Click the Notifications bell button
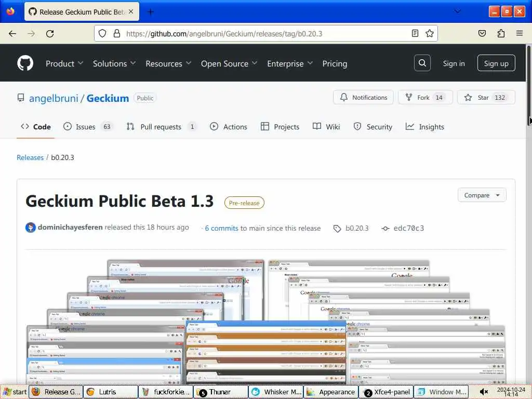 [x=363, y=97]
